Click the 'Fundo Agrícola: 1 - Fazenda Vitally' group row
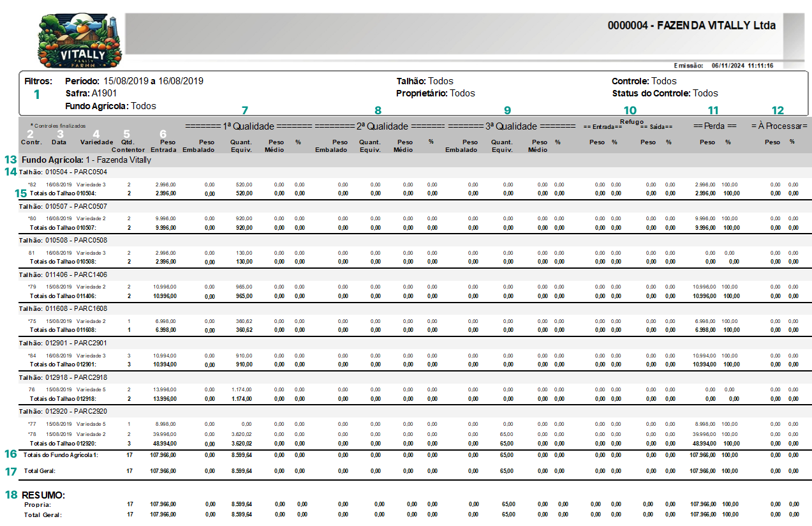The width and height of the screenshot is (812, 526). click(x=87, y=160)
